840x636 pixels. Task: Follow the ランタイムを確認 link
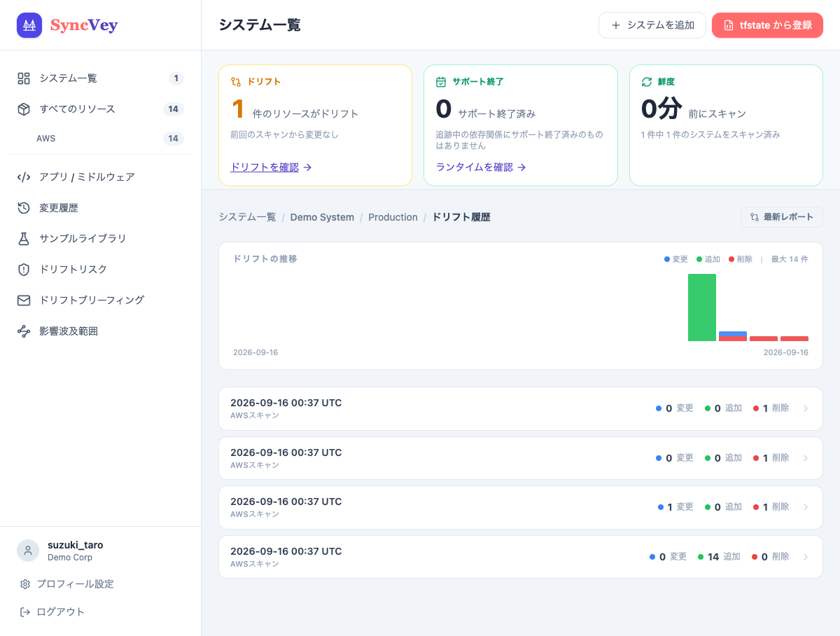tap(481, 167)
